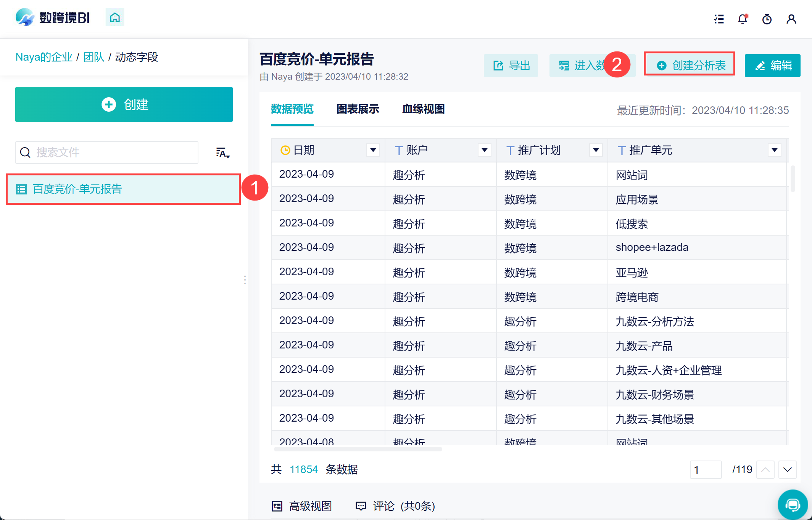Open the customer support chat bubble
Image resolution: width=812 pixels, height=520 pixels.
(793, 505)
